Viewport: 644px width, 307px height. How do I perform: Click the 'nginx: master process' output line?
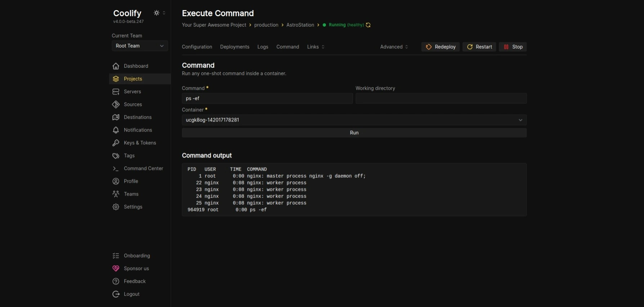click(282, 176)
